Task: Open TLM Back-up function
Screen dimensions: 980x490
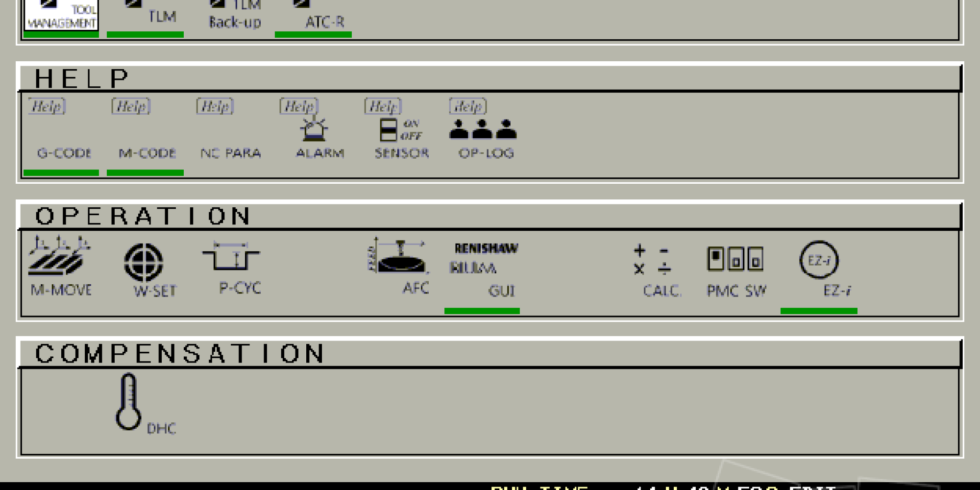Action: point(235,15)
